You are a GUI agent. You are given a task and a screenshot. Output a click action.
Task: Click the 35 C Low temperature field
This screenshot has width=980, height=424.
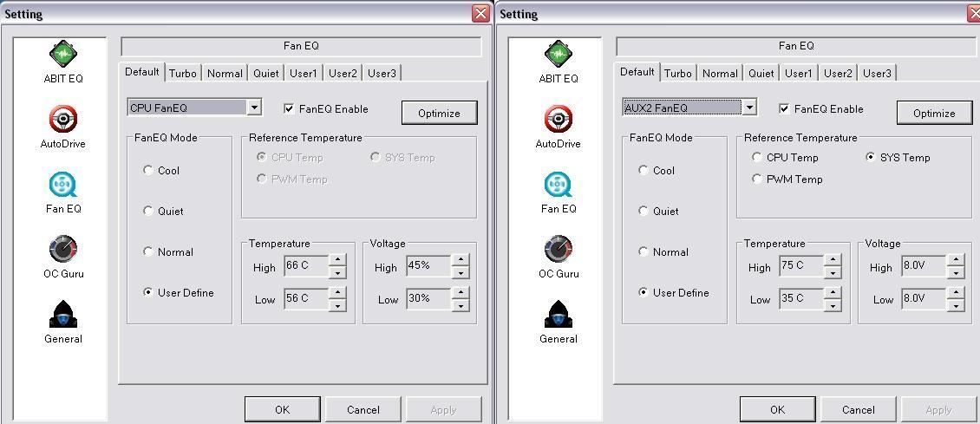pyautogui.click(x=801, y=299)
